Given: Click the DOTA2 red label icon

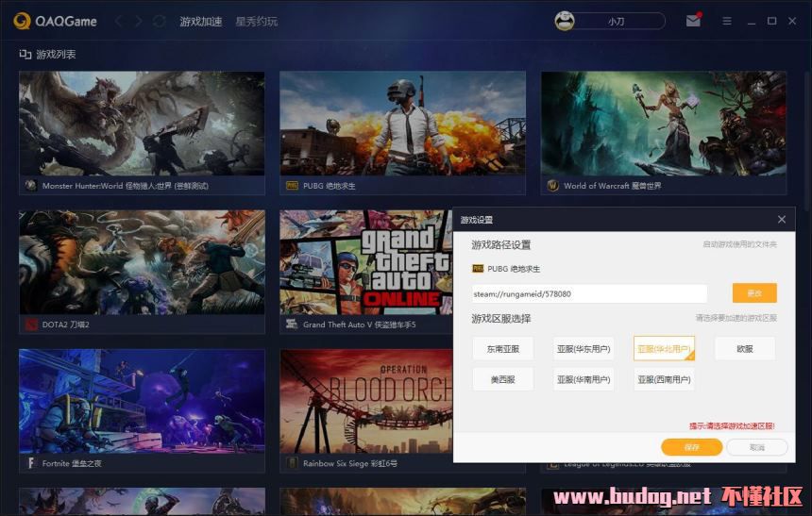Looking at the screenshot, I should coord(31,325).
